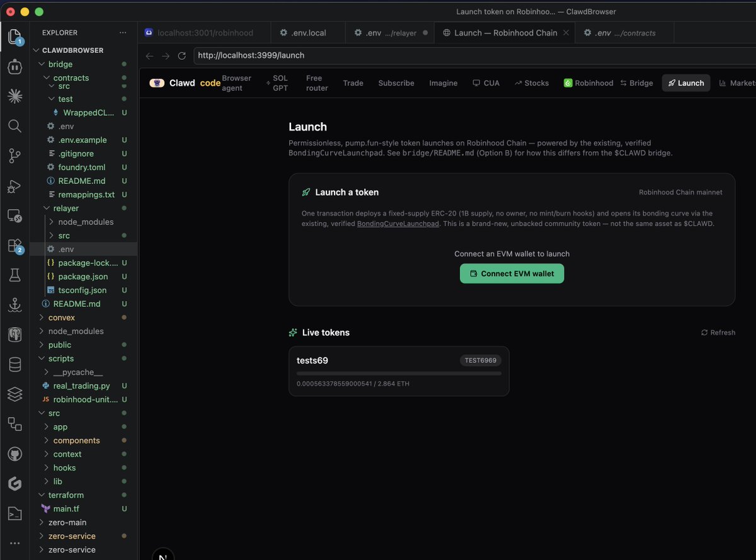The height and width of the screenshot is (560, 756).
Task: Open the connected-squares icon in the activity bar
Action: [x=14, y=424]
